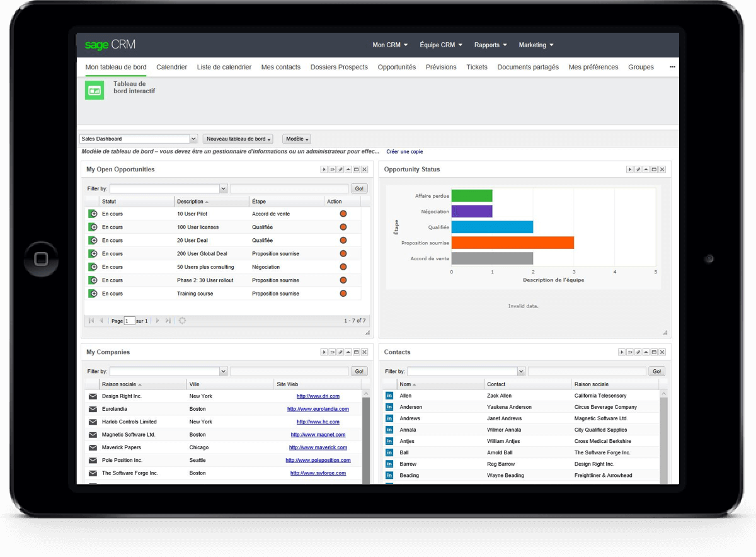Open the Filter by dropdown in My Companies
Viewport: 756px width, 557px height.
click(223, 372)
